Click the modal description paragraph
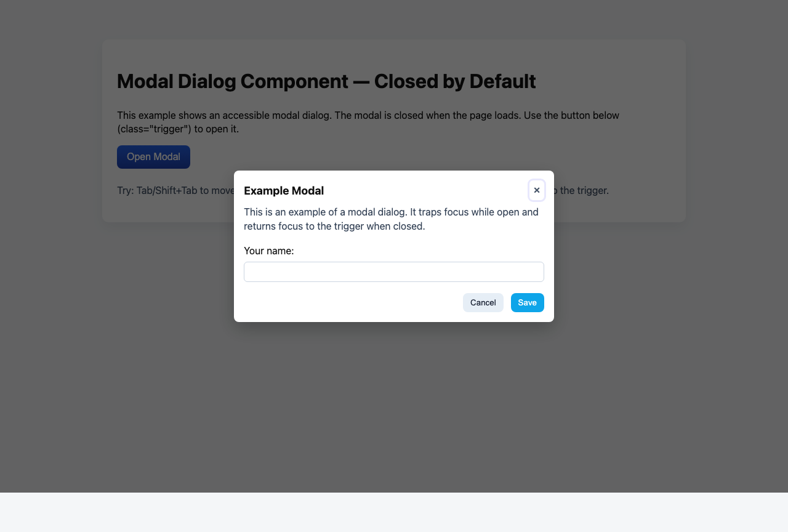This screenshot has height=532, width=788. [x=390, y=219]
